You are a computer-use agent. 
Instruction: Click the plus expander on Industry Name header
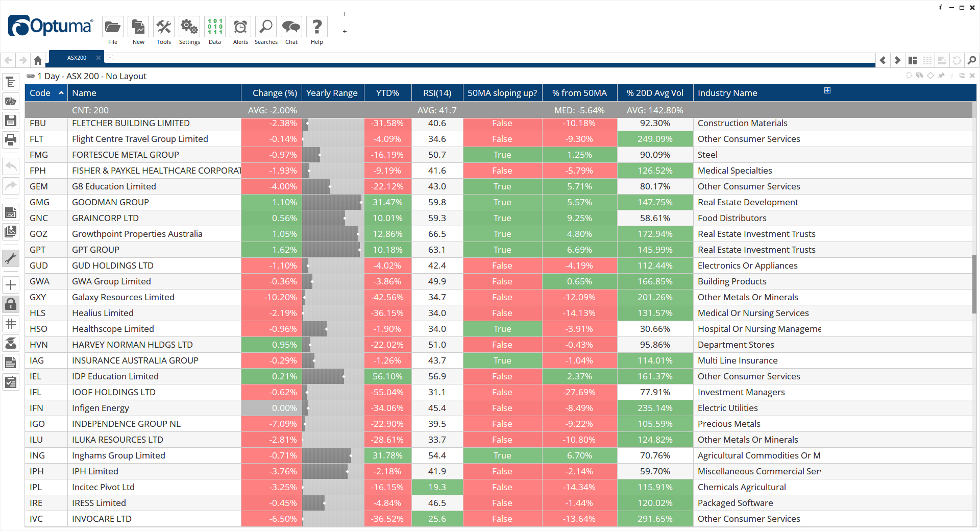pos(827,90)
